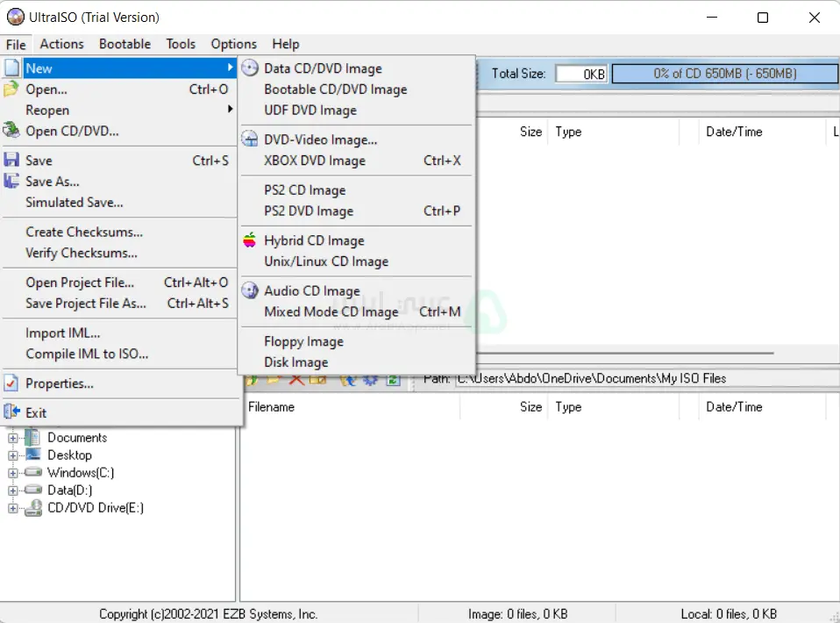Click the Exit door icon in the File menu
The width and height of the screenshot is (840, 623).
coord(12,412)
